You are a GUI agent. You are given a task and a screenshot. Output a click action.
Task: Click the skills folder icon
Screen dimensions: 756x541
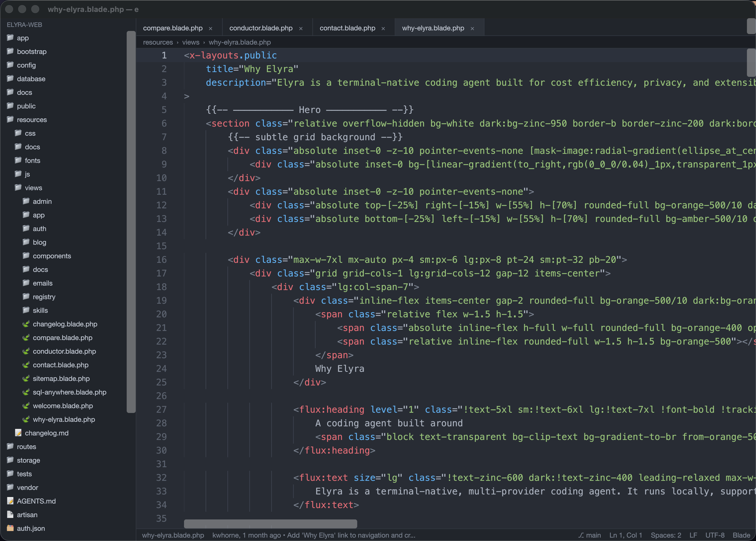coord(26,310)
